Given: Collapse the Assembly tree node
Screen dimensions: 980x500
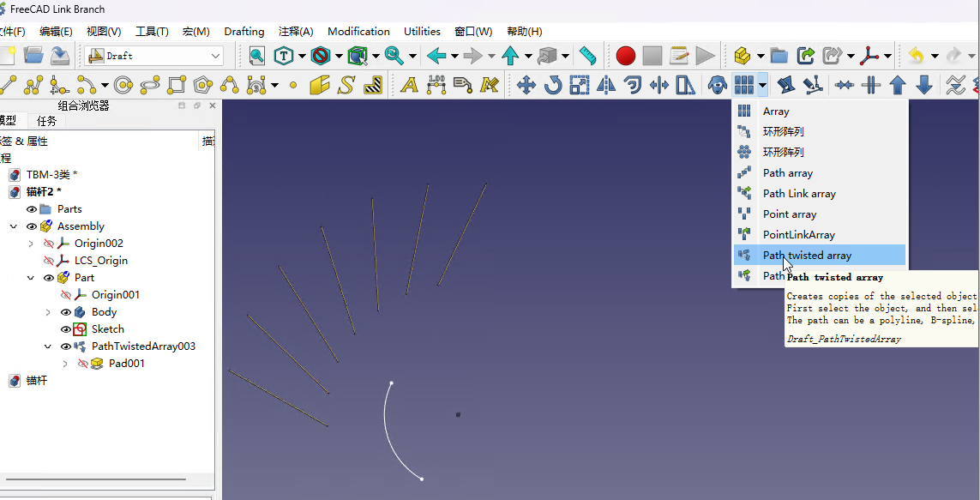Looking at the screenshot, I should 13,226.
